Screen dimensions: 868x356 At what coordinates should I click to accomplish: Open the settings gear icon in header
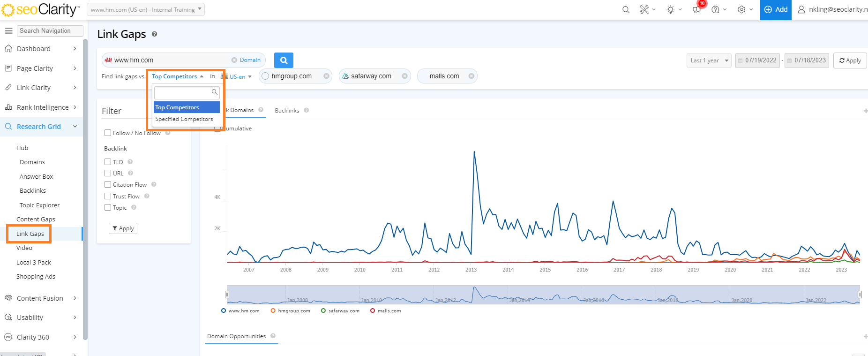pos(741,9)
